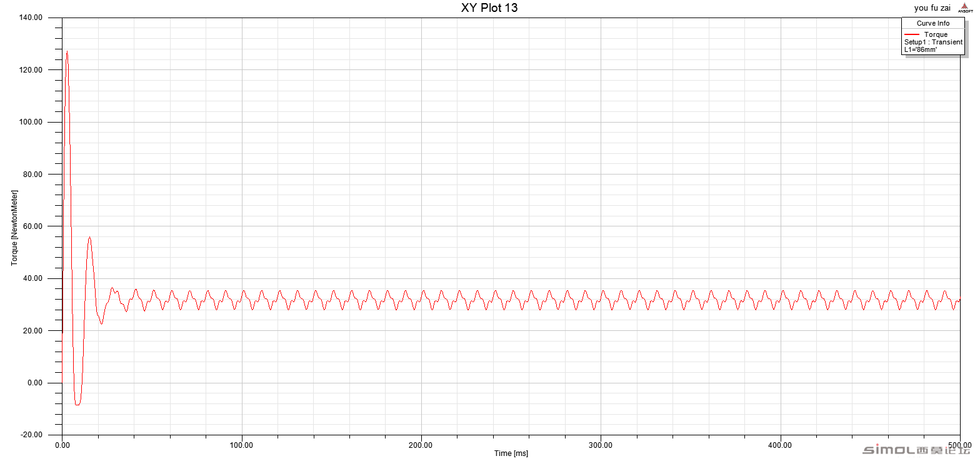Click the 500.00 X-axis tick label
This screenshot has width=980, height=461.
[x=959, y=445]
